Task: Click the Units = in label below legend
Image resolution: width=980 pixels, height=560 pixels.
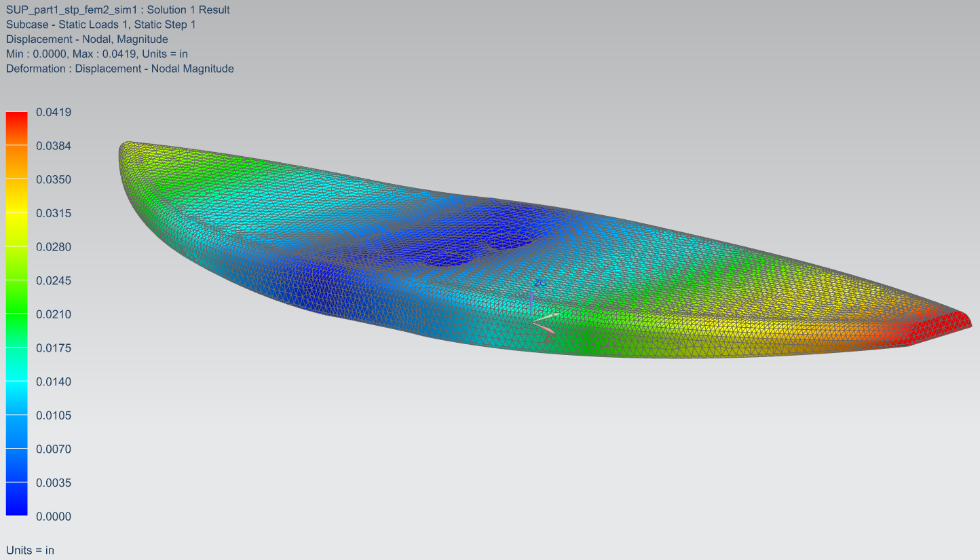Action: click(30, 550)
